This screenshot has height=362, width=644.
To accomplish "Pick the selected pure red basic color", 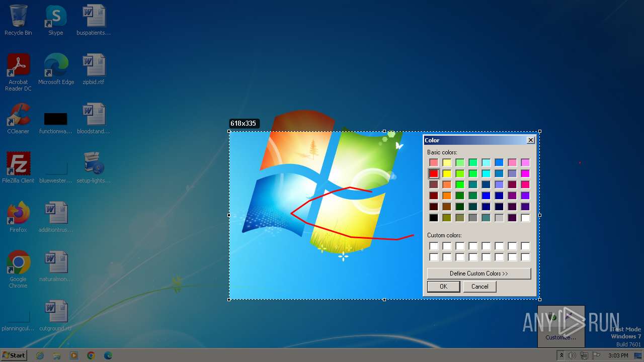I will coord(434,173).
